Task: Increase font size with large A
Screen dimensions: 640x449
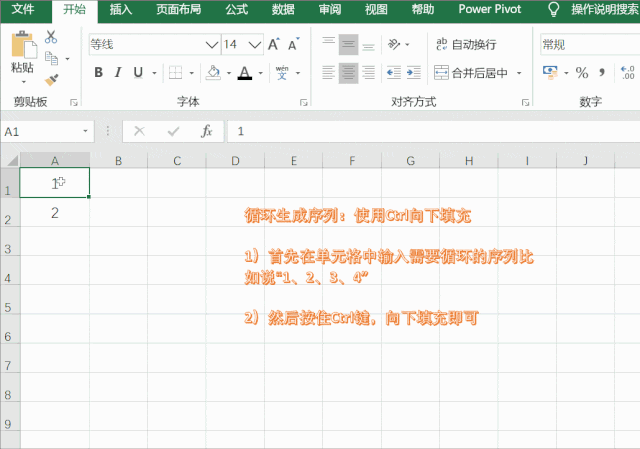Action: click(x=273, y=44)
